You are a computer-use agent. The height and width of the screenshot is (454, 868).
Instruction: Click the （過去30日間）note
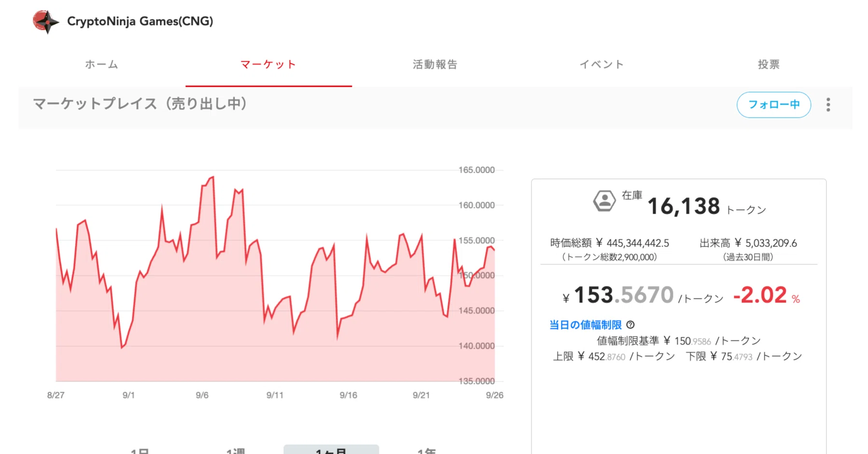click(x=748, y=257)
